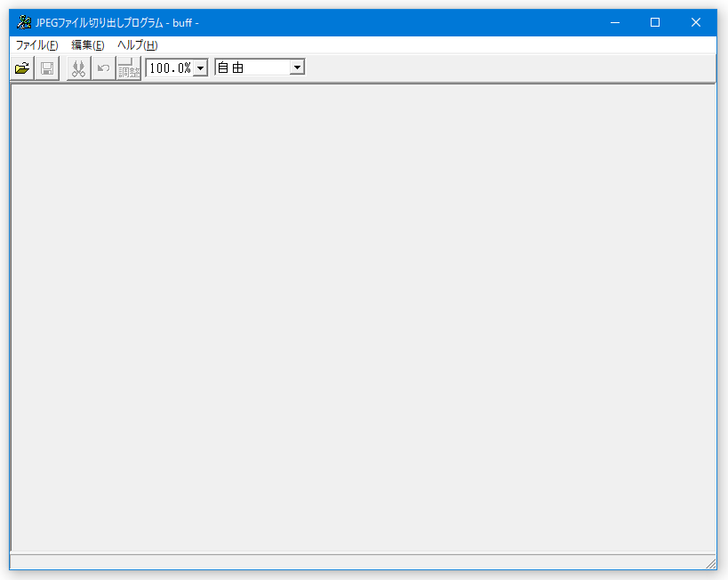728x580 pixels.
Task: Click the undo arrow icon
Action: 103,68
